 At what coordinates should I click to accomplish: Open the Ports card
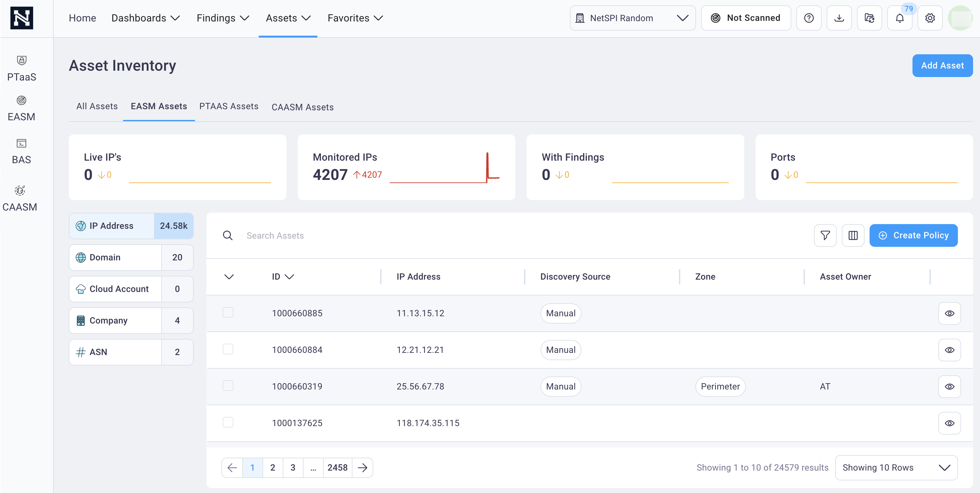click(864, 167)
